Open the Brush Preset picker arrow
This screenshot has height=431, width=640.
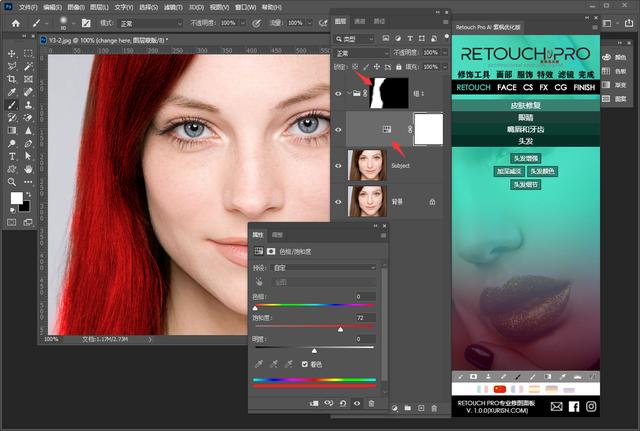(x=73, y=24)
